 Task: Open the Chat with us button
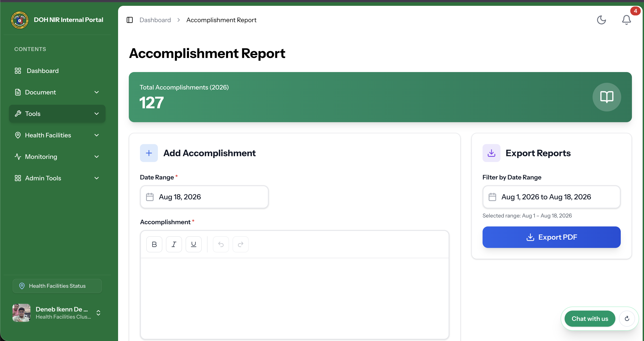point(590,318)
